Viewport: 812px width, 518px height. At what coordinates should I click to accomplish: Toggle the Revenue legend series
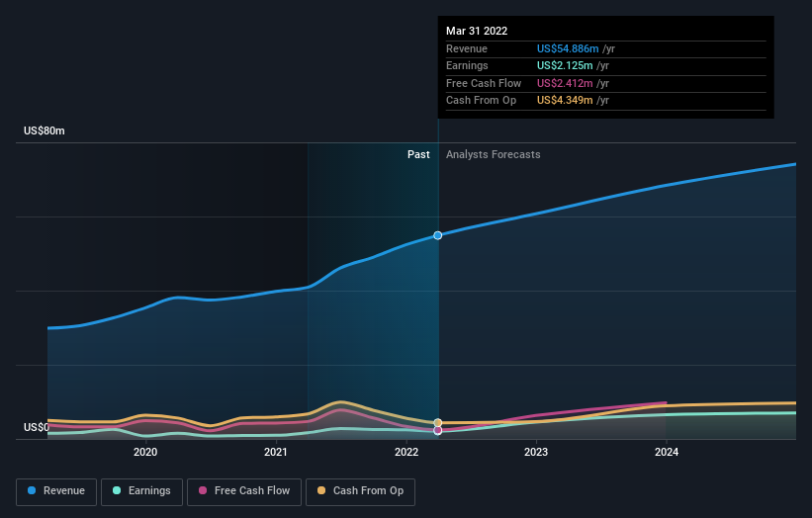coord(56,491)
